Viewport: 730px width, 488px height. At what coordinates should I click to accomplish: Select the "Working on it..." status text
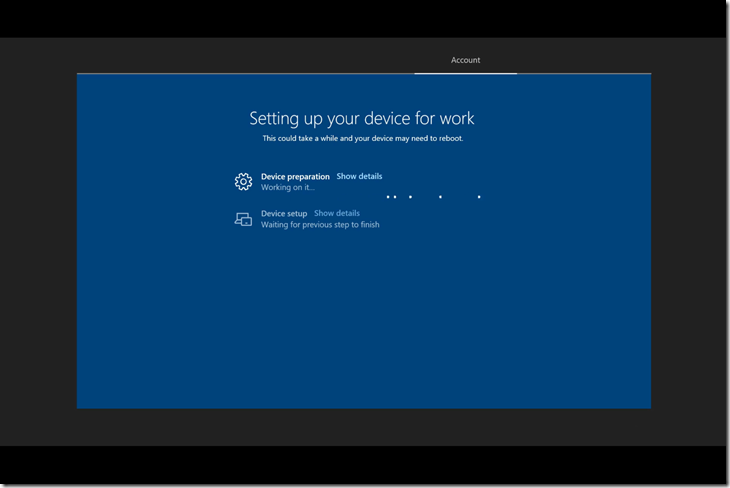tap(288, 187)
